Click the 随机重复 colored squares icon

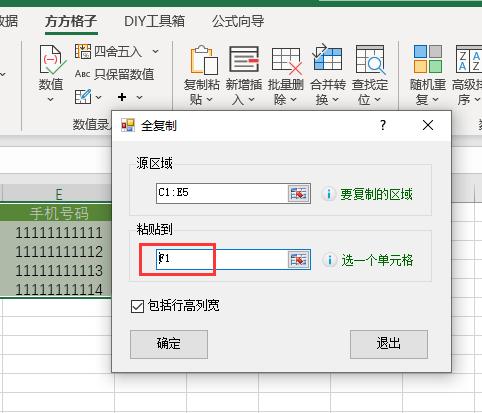[428, 59]
